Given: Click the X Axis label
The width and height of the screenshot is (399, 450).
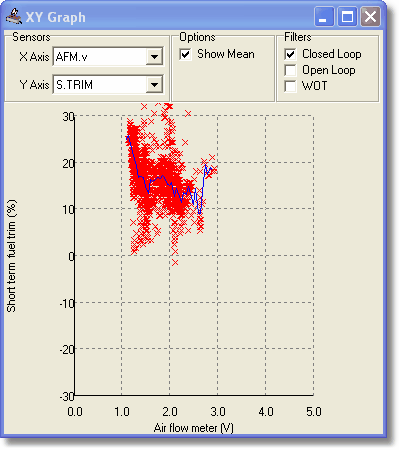Looking at the screenshot, I should [34, 57].
